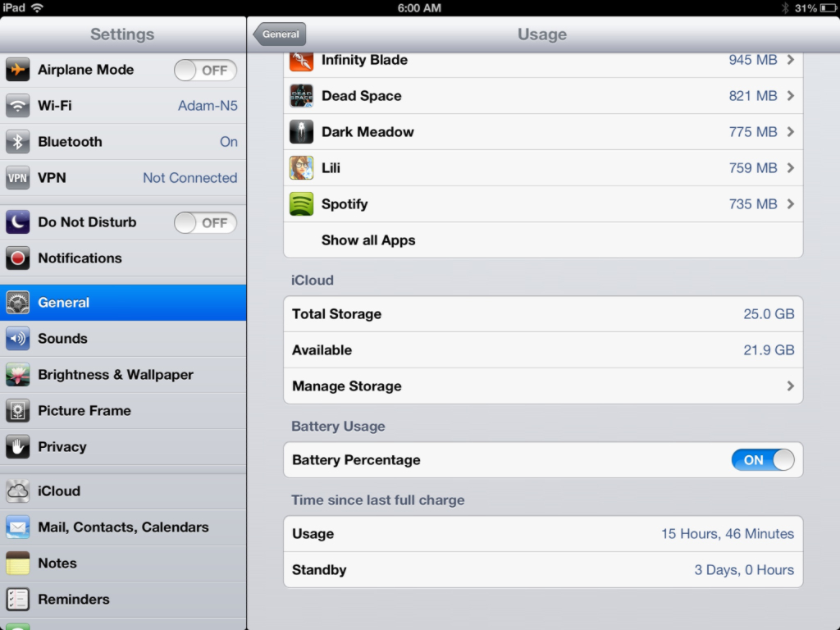
Task: Tap the 775 MB size value
Action: [753, 132]
